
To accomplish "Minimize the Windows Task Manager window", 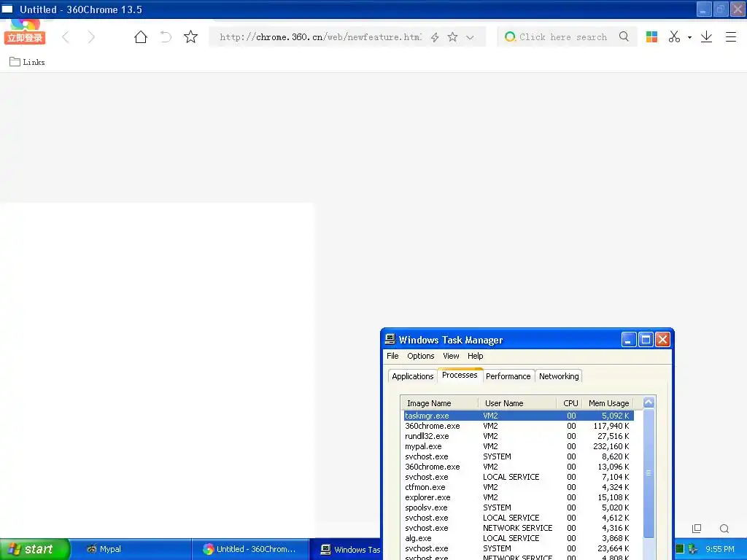I will pyautogui.click(x=628, y=340).
